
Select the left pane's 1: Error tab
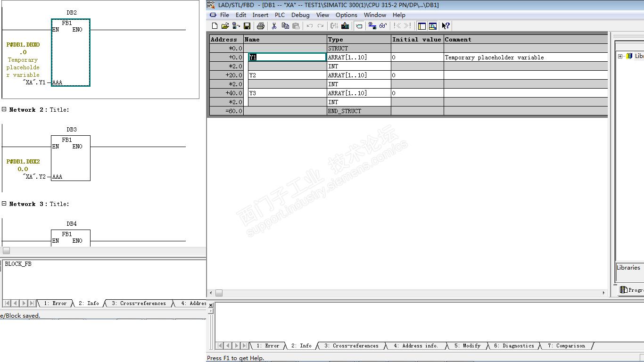click(x=55, y=303)
